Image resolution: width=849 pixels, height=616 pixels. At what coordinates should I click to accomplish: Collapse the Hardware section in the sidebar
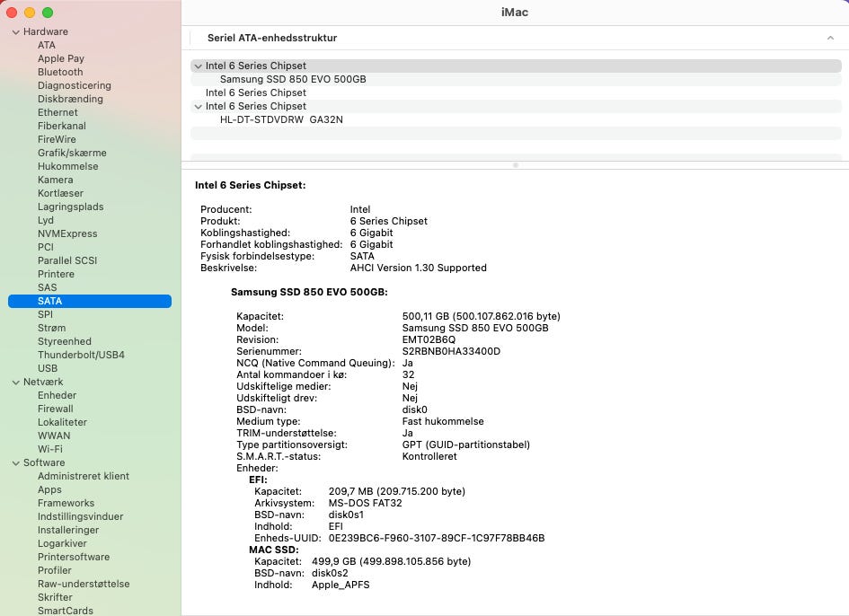(x=15, y=32)
